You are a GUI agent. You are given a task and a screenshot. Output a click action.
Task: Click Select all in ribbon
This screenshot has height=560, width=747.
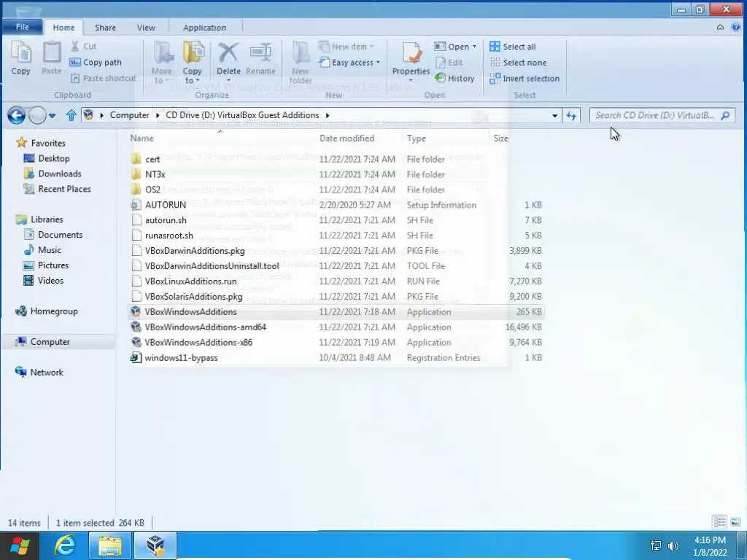pyautogui.click(x=513, y=47)
